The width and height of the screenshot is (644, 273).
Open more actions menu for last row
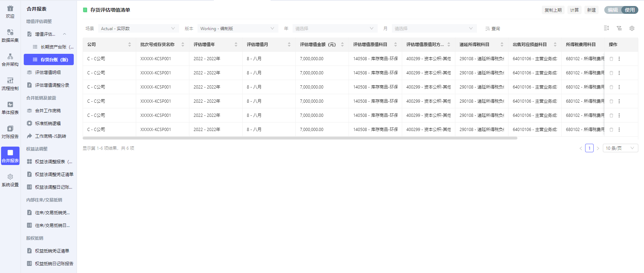point(619,130)
